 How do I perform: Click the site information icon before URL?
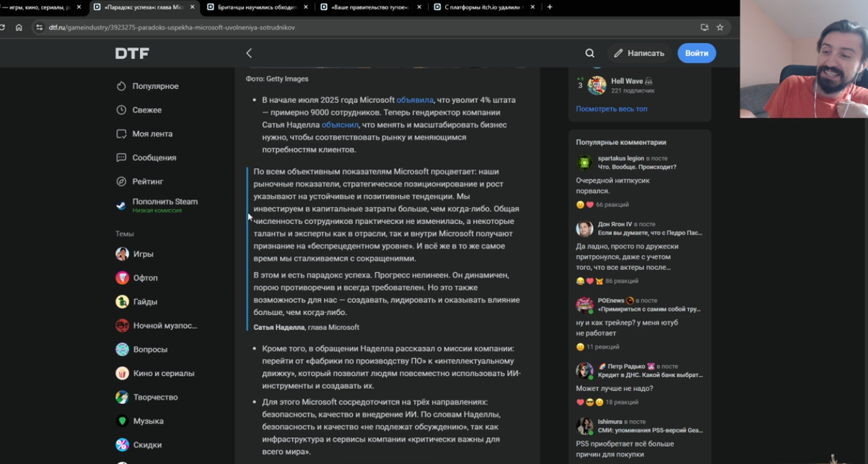[x=39, y=27]
